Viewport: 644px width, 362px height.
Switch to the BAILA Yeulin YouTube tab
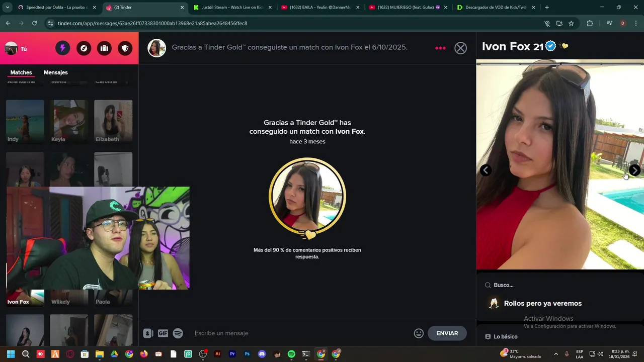point(320,8)
